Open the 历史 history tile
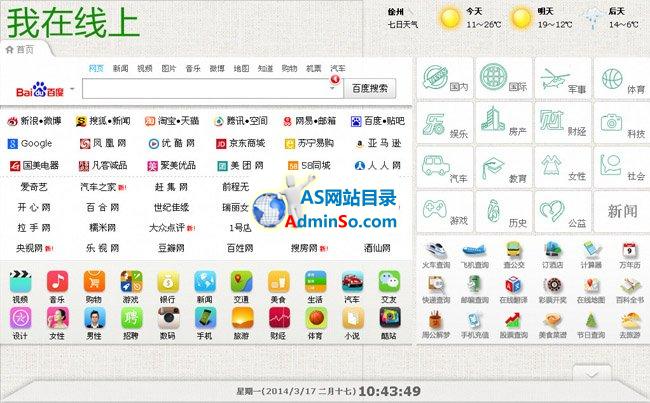650x403 pixels. [x=504, y=212]
